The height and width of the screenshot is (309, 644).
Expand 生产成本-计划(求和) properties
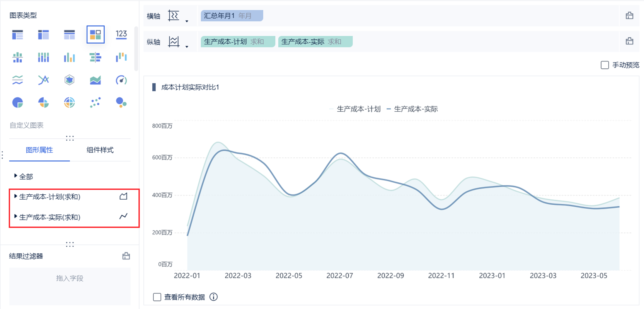tap(15, 196)
